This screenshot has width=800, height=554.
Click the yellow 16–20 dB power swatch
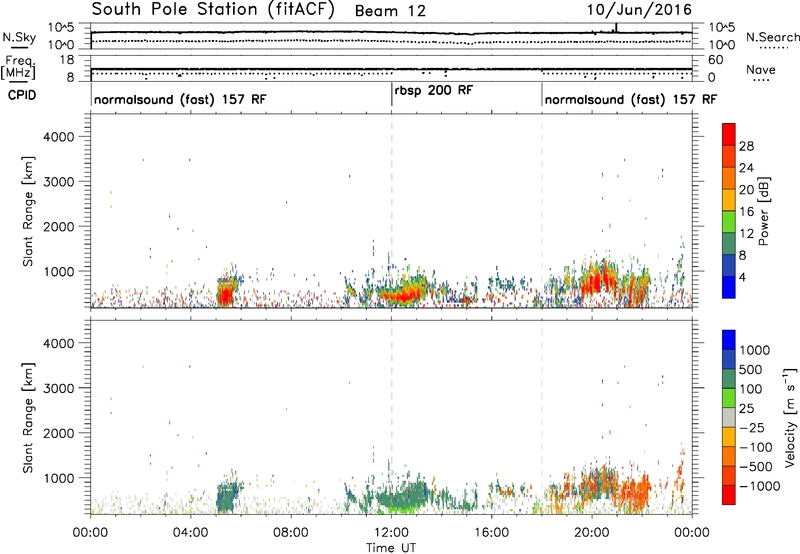(x=729, y=200)
